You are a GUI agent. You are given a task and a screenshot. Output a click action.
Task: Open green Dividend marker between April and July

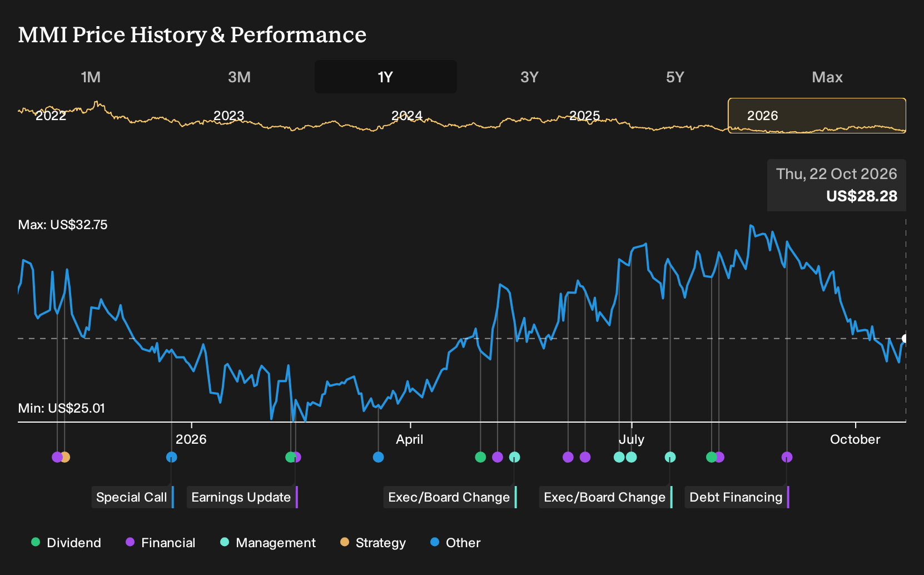click(481, 457)
